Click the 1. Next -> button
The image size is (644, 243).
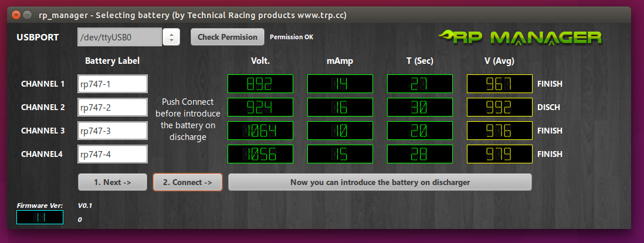point(113,182)
